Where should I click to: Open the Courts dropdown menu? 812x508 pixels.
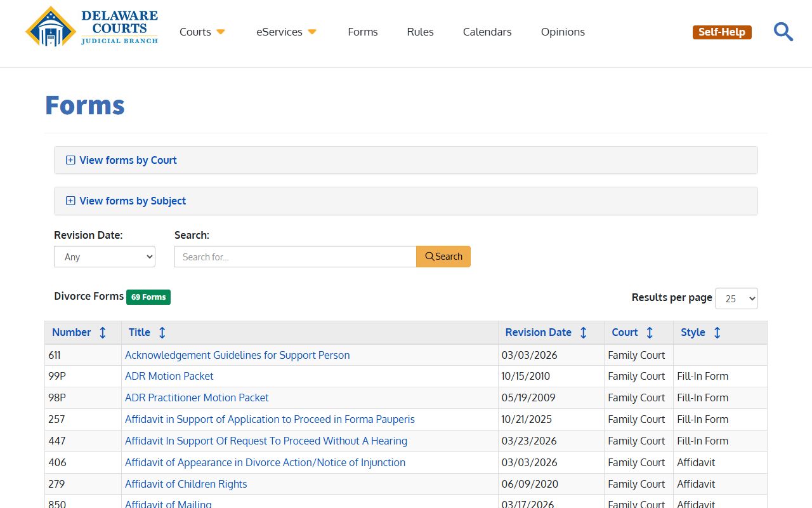[x=202, y=32]
